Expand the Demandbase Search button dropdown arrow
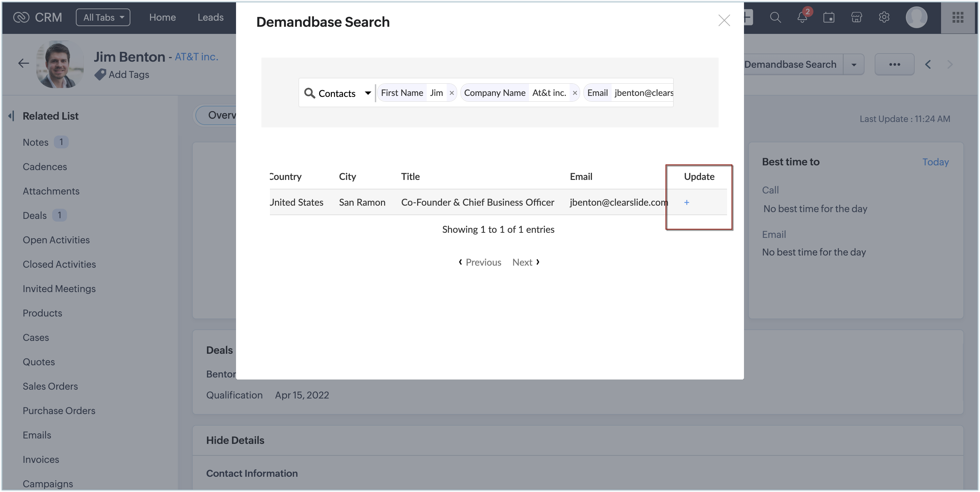The image size is (980, 492). (x=853, y=65)
